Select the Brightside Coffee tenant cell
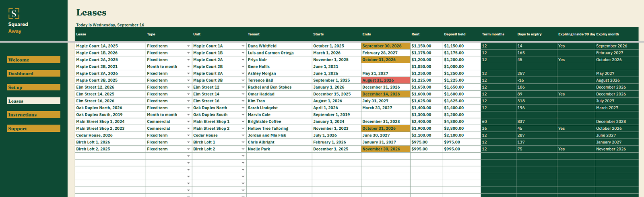Image resolution: width=644 pixels, height=197 pixels. point(279,122)
